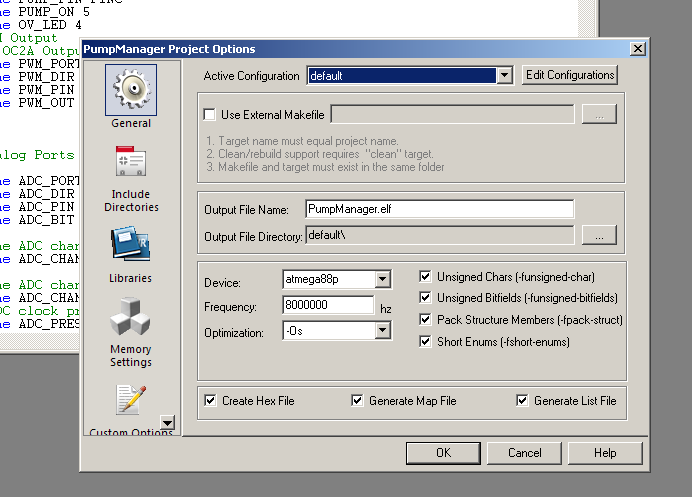This screenshot has height=497, width=692.
Task: Click the Edit Configurations button
Action: (x=570, y=75)
